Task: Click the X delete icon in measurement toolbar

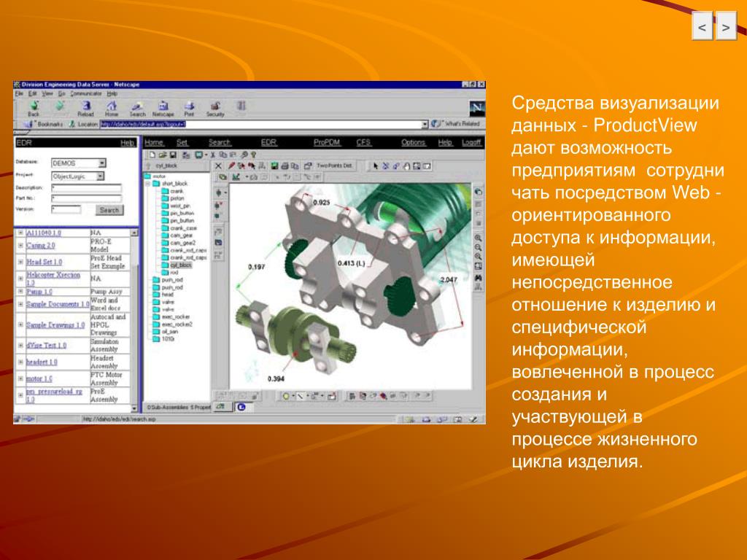Action: (x=218, y=166)
